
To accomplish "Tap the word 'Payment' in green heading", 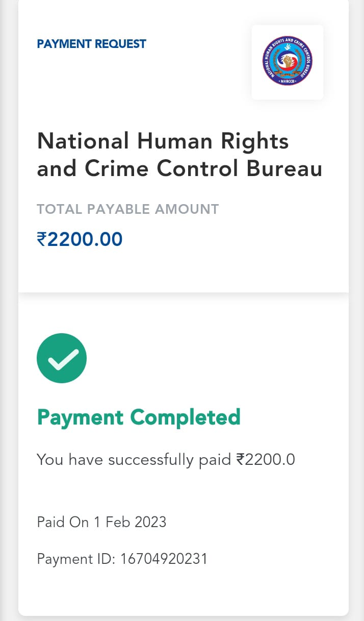I will [81, 417].
